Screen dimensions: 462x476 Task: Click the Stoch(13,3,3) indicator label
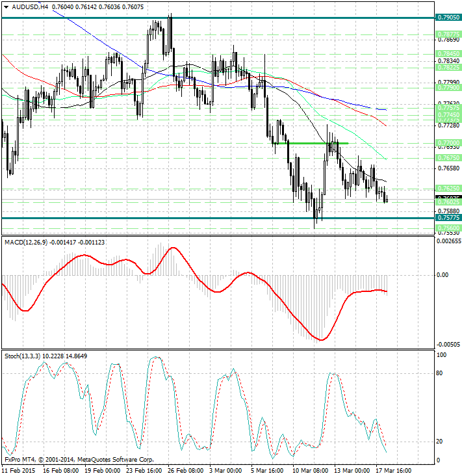[x=21, y=356]
